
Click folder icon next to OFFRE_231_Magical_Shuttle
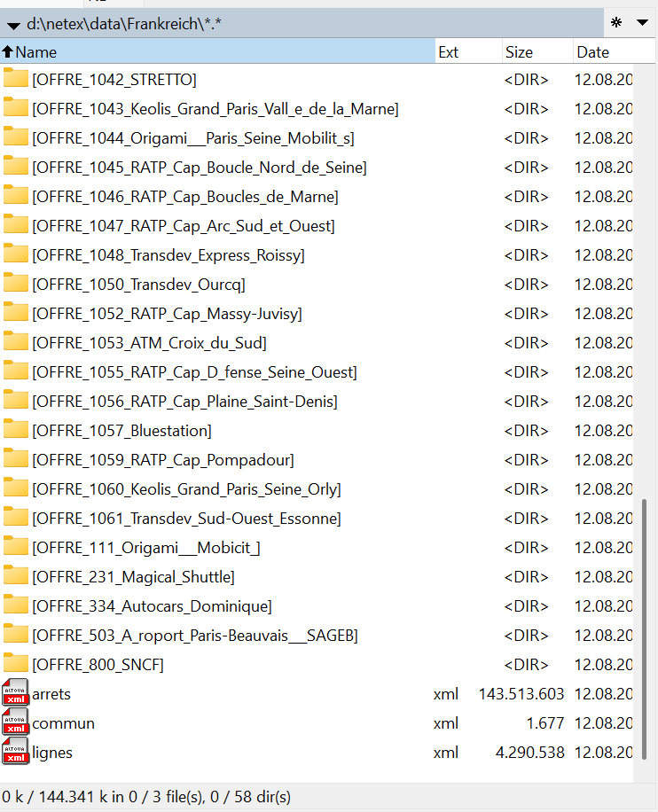[16, 575]
